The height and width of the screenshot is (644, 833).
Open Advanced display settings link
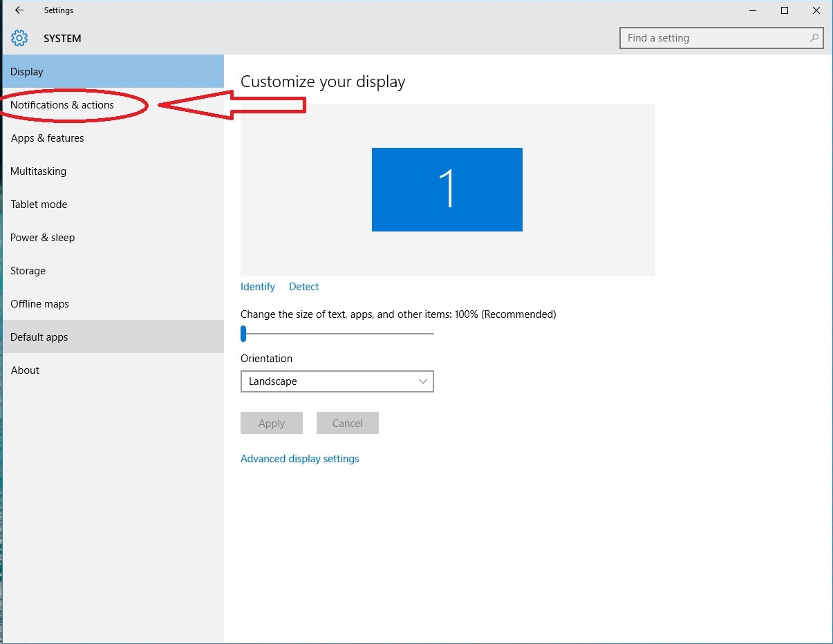[300, 459]
